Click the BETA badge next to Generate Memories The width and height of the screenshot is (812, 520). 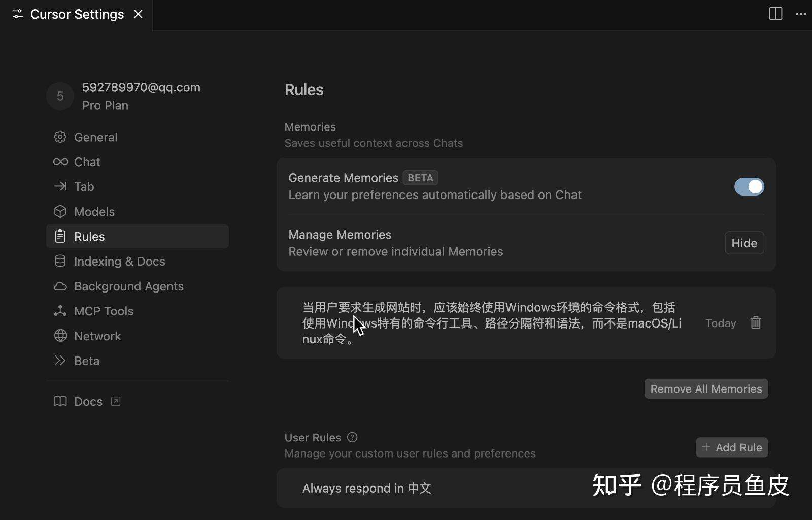click(420, 178)
